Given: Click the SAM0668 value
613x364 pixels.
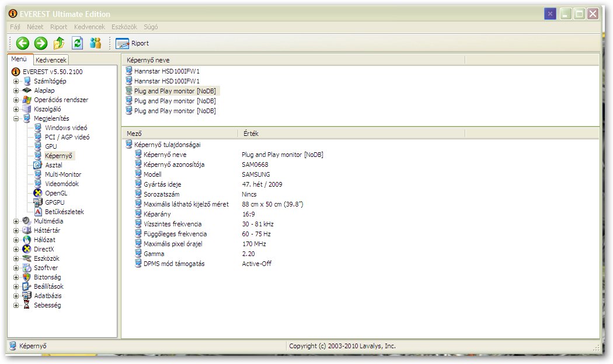Looking at the screenshot, I should point(255,165).
